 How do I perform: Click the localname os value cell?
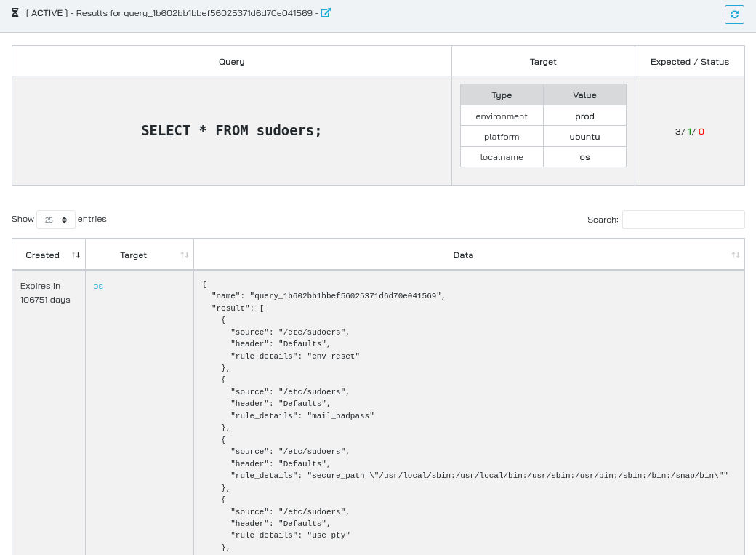584,157
